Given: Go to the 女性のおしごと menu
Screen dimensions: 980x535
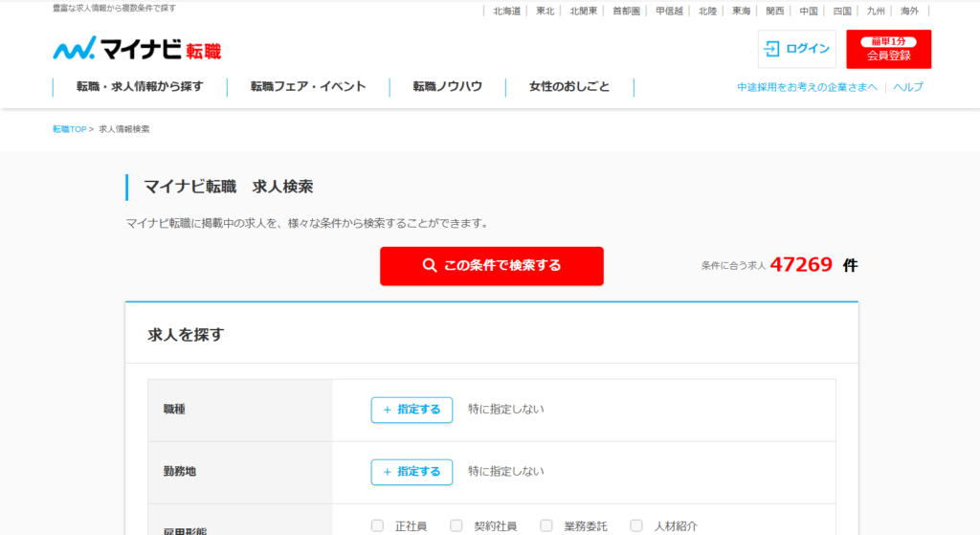Looking at the screenshot, I should [568, 87].
